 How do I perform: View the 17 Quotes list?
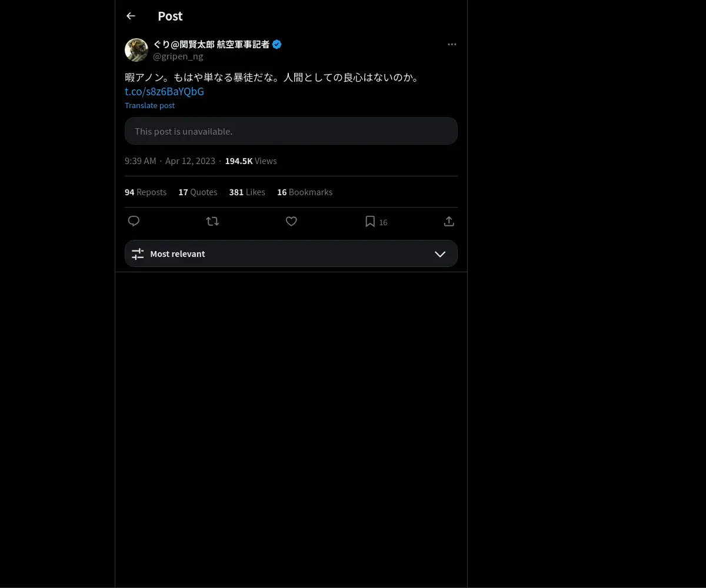pyautogui.click(x=198, y=192)
